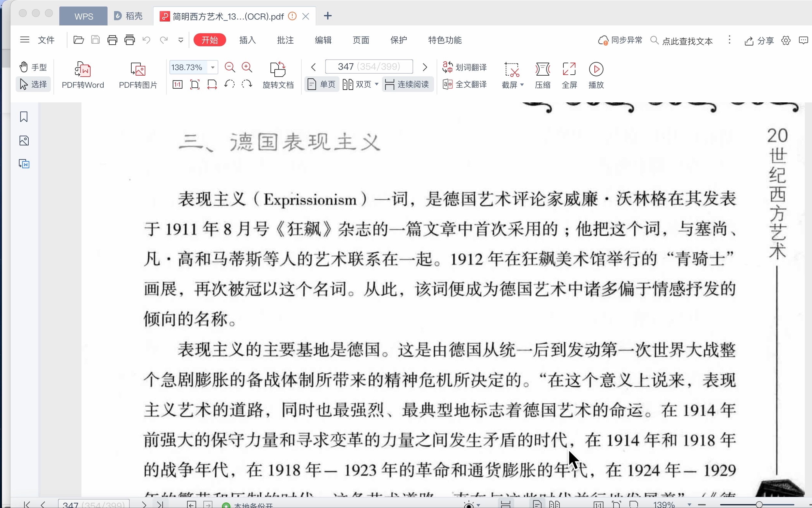Compress the PDF (压缩)
This screenshot has width=812, height=508.
click(x=543, y=76)
